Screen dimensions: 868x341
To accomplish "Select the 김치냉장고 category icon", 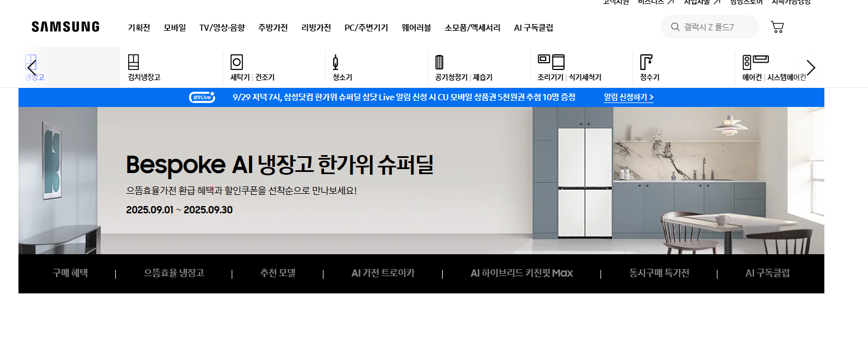I will [x=133, y=62].
